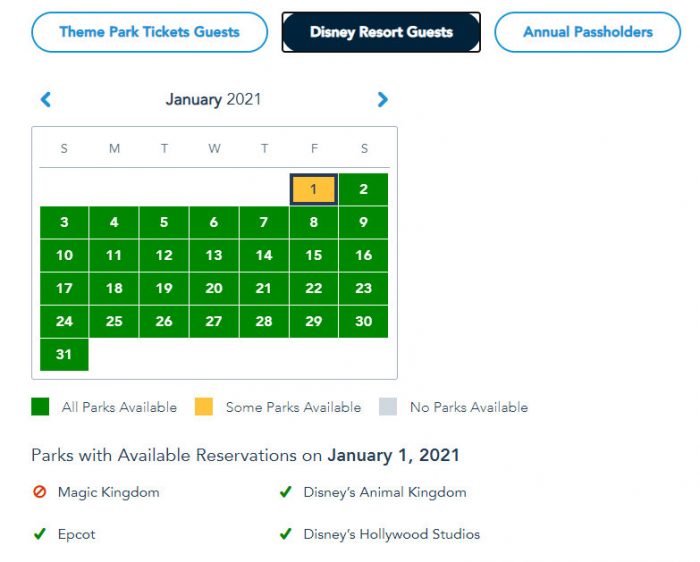Click green All Parks Available swatch

[x=40, y=407]
